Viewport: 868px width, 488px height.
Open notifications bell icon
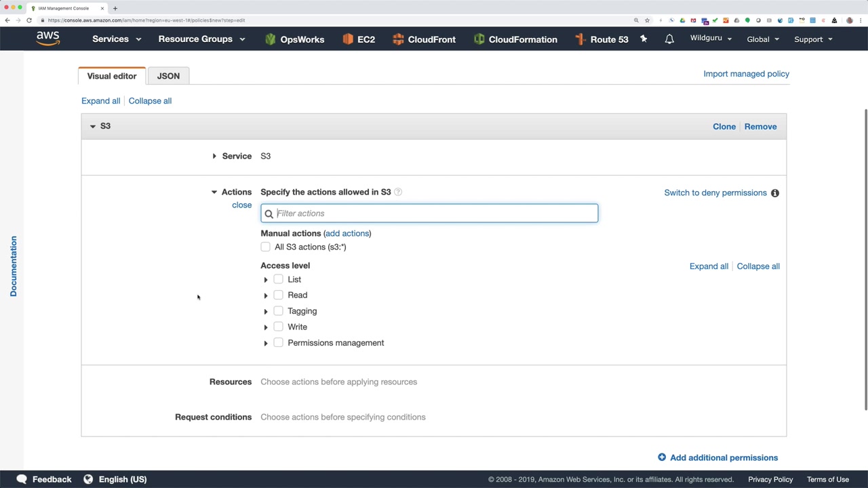(669, 39)
